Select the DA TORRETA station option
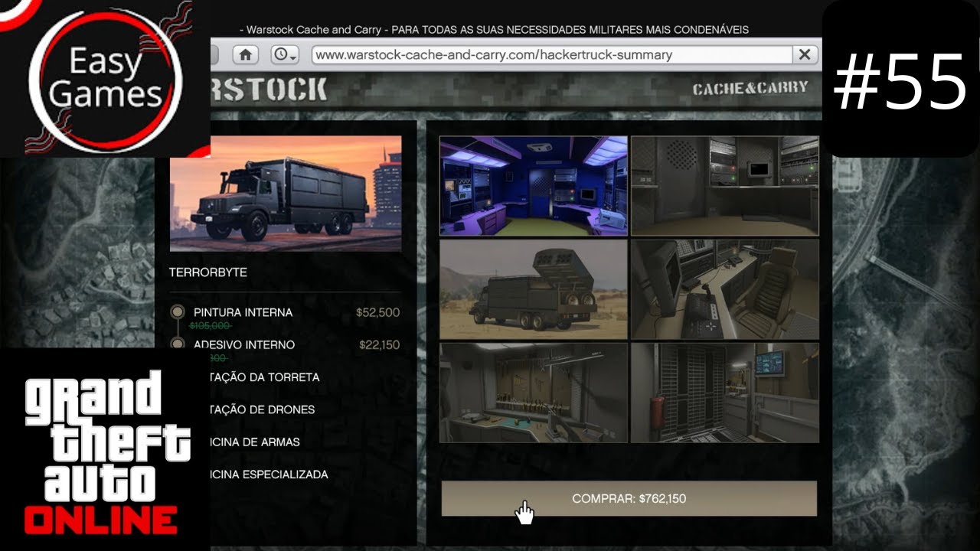The height and width of the screenshot is (551, 980). click(x=264, y=377)
